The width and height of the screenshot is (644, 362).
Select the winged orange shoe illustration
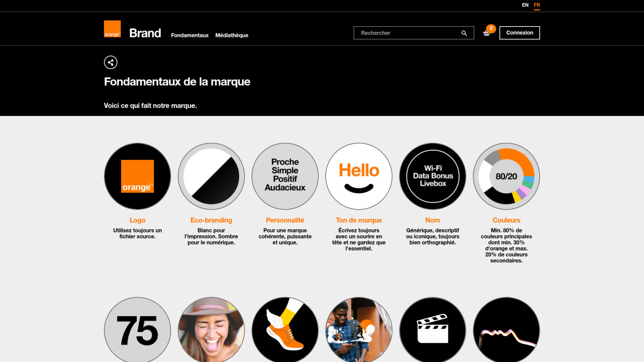tap(285, 330)
